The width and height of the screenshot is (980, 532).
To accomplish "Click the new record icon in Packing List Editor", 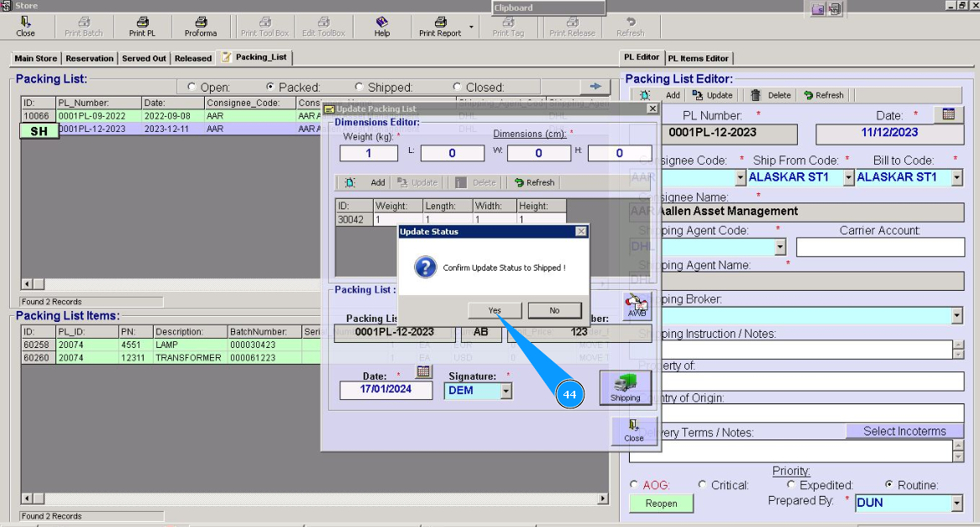I will pos(645,95).
